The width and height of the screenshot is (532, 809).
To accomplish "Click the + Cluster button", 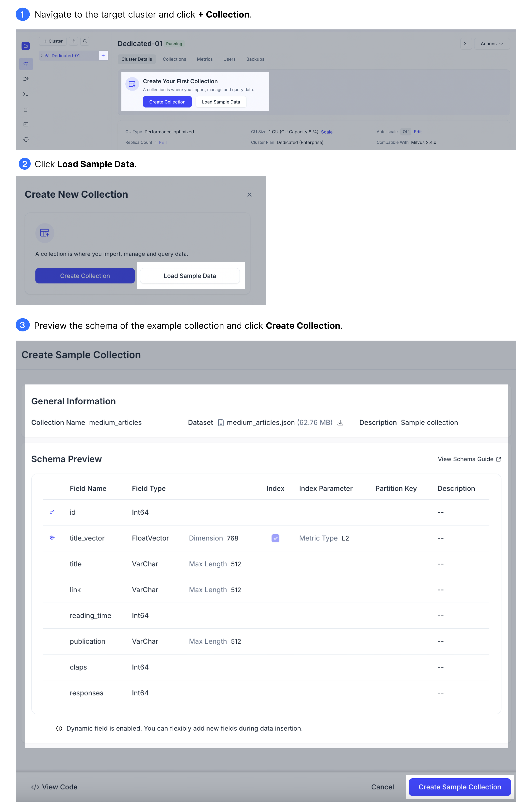I will [53, 41].
